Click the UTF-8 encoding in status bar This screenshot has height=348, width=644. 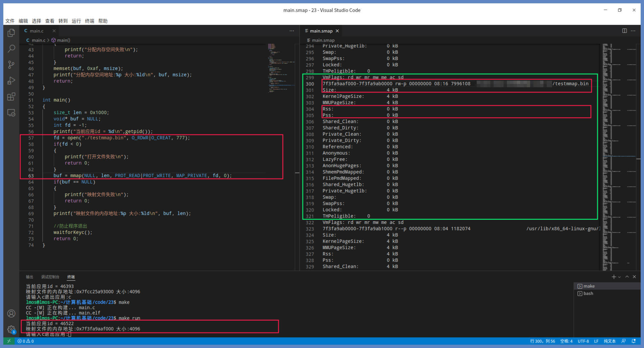pyautogui.click(x=583, y=341)
